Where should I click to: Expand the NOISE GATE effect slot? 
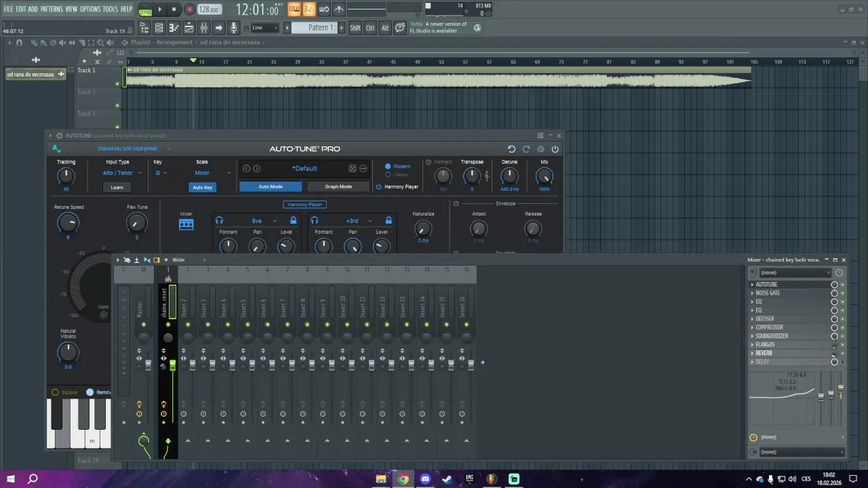(x=753, y=293)
